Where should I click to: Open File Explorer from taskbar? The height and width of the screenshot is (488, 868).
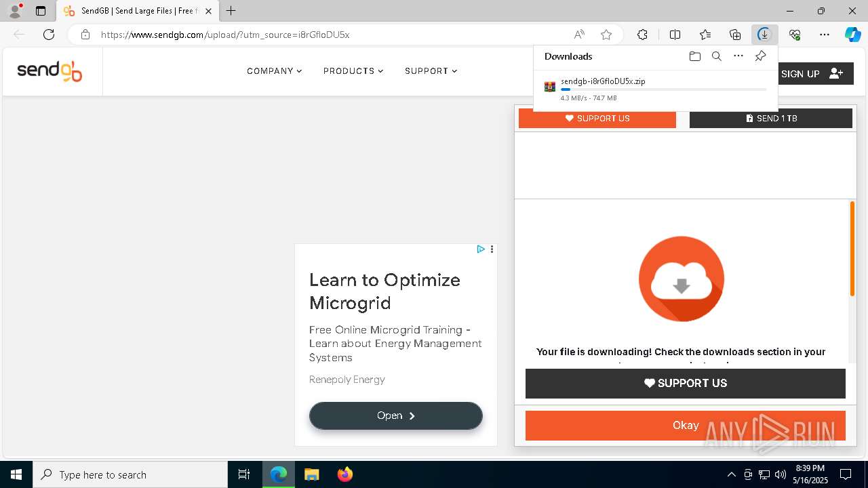311,474
